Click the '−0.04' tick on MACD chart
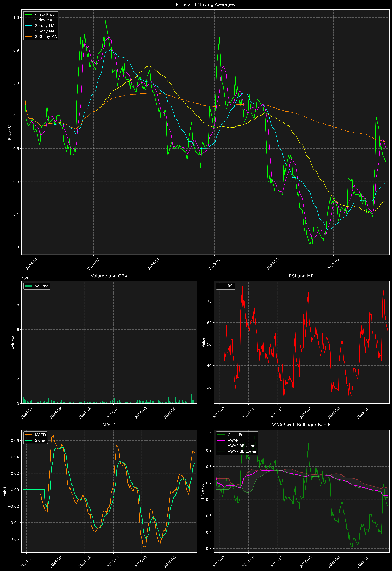 14,523
